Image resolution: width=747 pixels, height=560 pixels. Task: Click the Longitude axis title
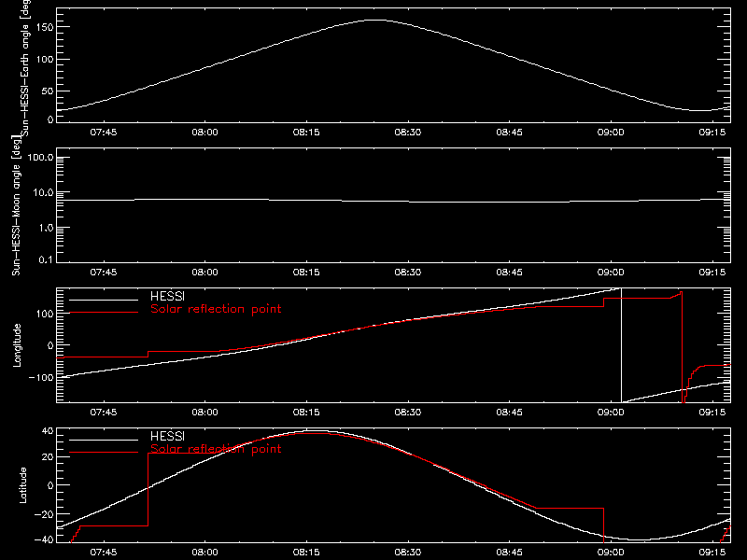click(17, 345)
